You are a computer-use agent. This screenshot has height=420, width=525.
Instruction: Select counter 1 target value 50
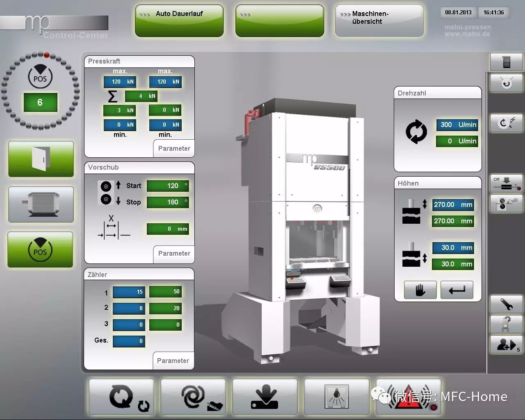(x=165, y=292)
